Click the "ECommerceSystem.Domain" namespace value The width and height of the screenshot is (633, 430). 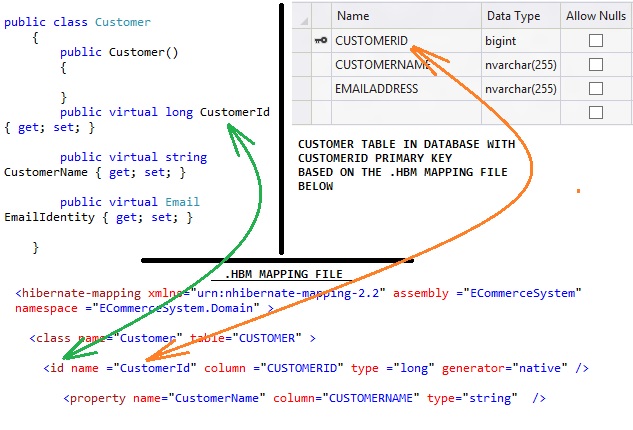coord(176,308)
